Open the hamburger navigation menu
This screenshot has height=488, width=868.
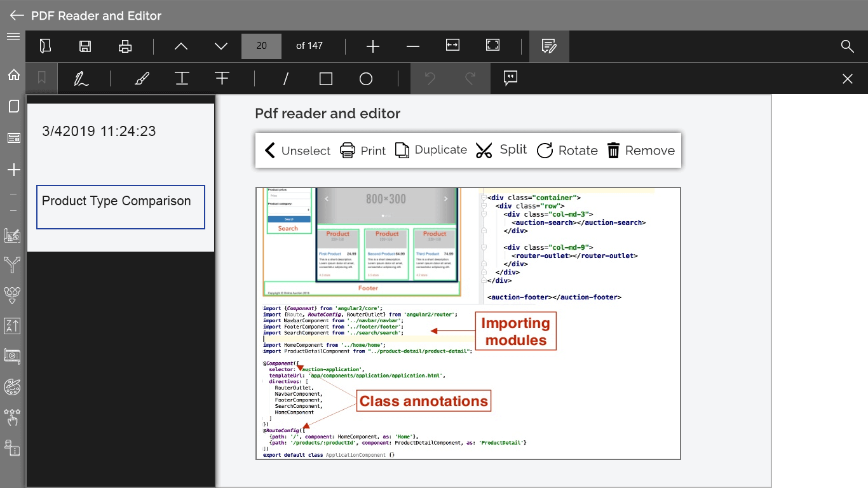coord(13,36)
